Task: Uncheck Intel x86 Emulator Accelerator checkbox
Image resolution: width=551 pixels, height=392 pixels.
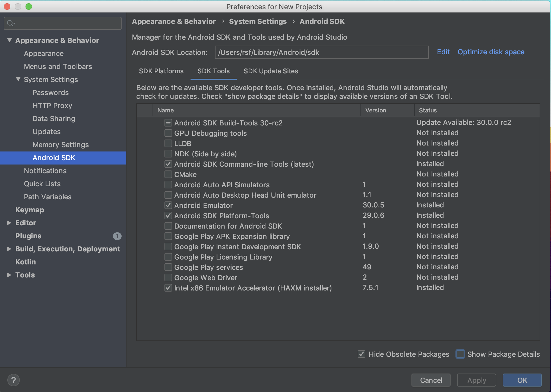Action: click(168, 288)
